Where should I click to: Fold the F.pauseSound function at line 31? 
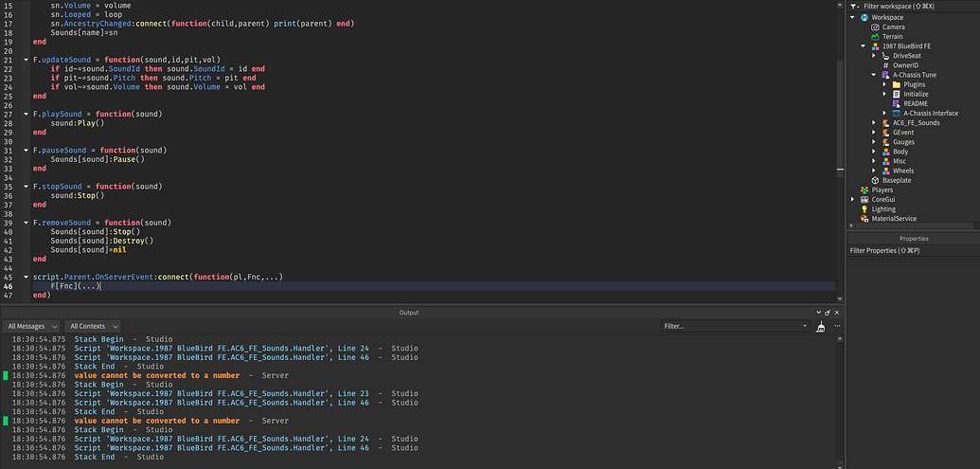[26, 151]
